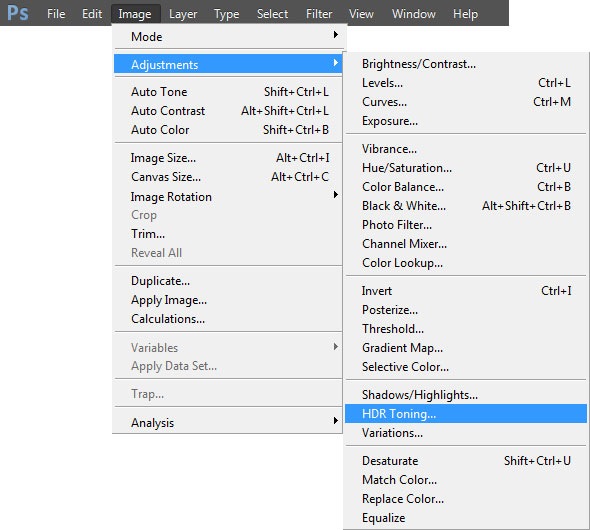Open Gradient Map adjustment
Screen dimensions: 590x530
click(466, 348)
